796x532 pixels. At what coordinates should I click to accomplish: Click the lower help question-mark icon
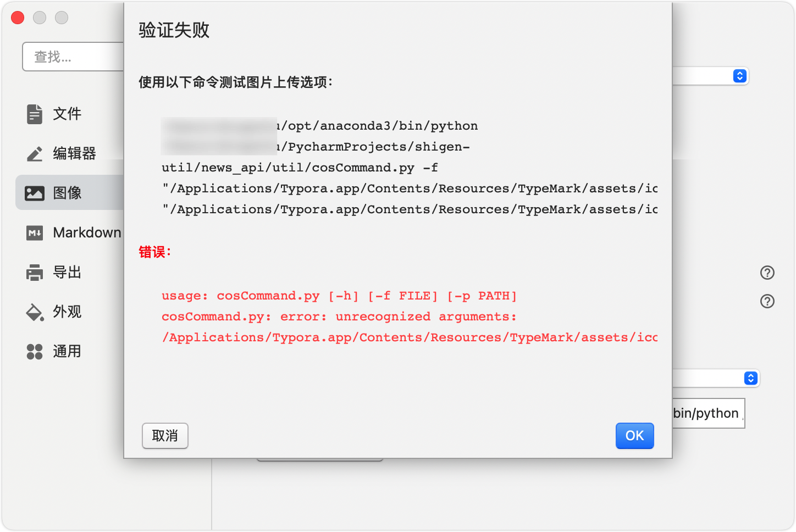pos(767,301)
